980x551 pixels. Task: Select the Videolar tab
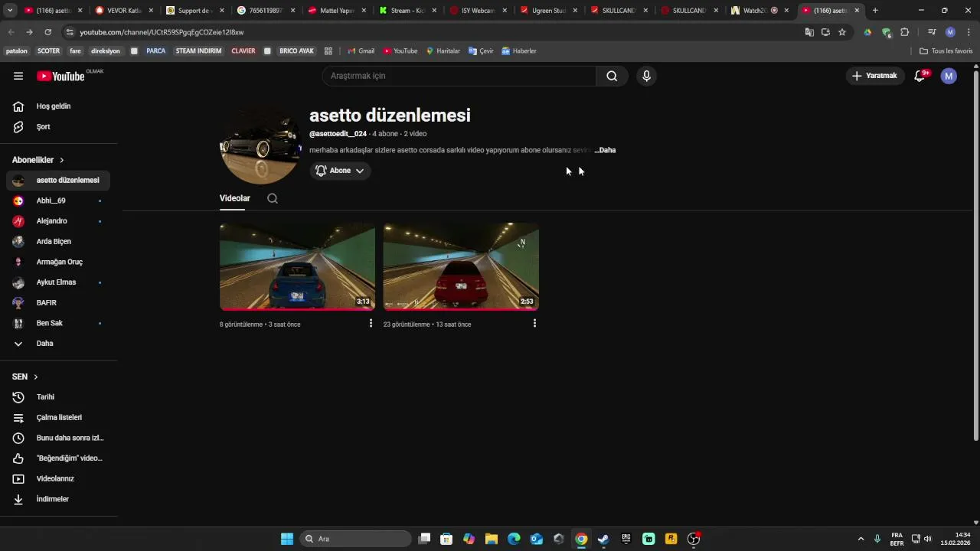pos(235,198)
